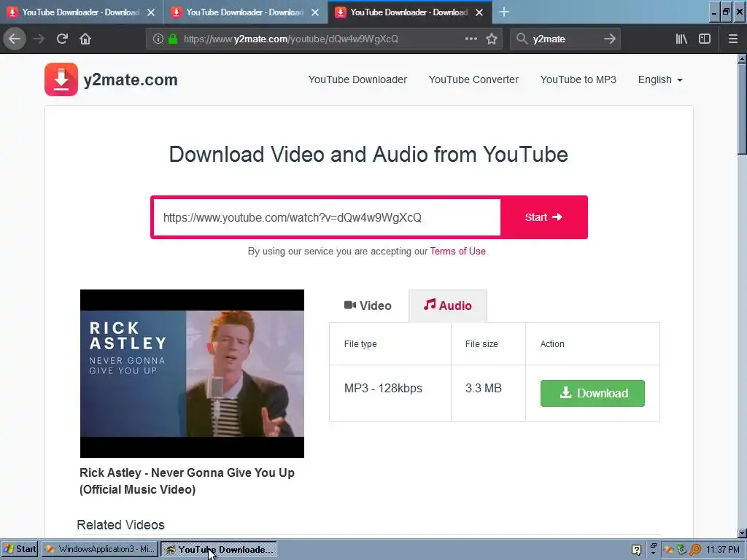
Task: Open the Terms of Use link
Action: click(458, 252)
